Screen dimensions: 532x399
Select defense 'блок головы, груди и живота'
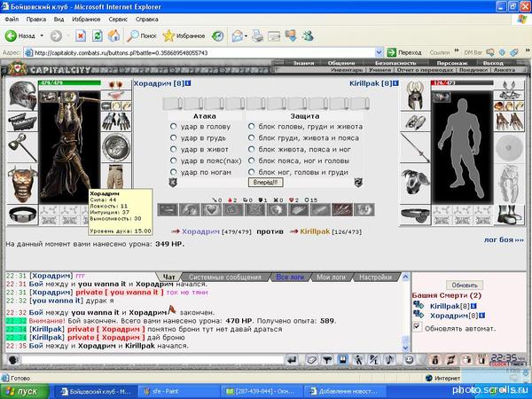(x=251, y=126)
